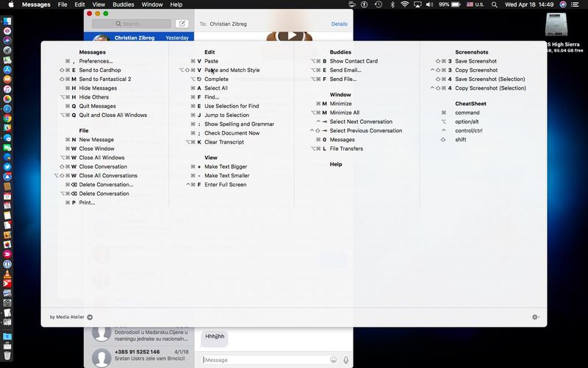Image resolution: width=588 pixels, height=368 pixels.
Task: Click the compose new message icon
Action: tap(182, 24)
